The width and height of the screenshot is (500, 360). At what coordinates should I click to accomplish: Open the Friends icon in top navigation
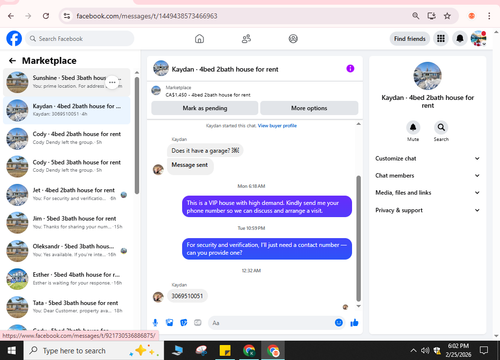pos(246,39)
